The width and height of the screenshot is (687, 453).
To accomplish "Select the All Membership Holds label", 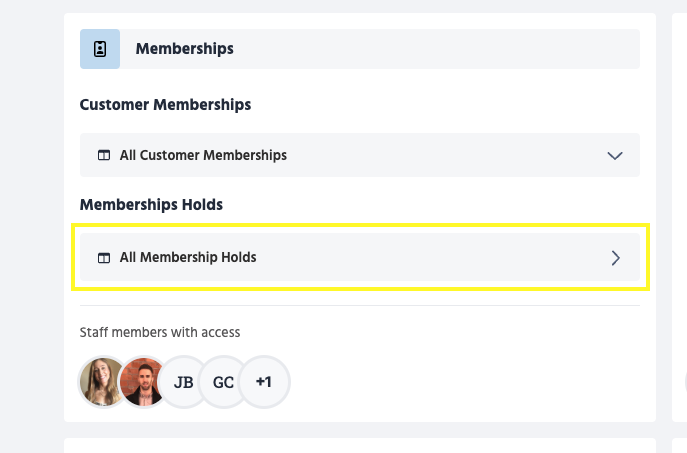I will click(x=188, y=258).
